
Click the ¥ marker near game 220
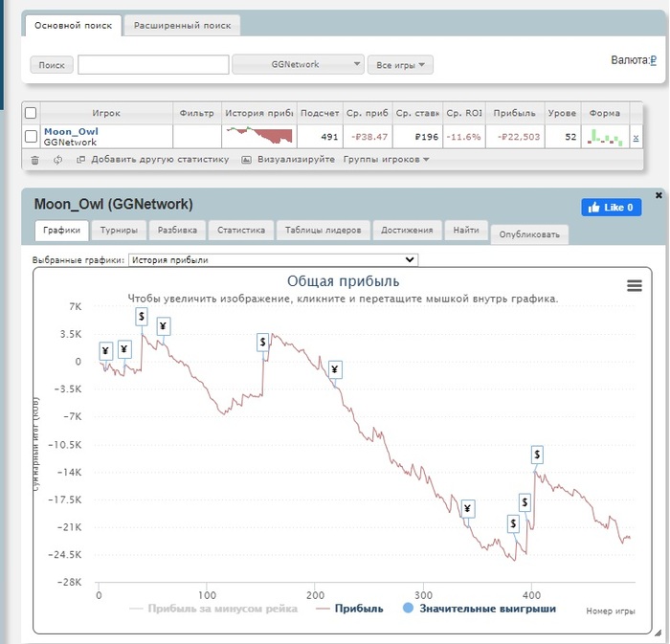click(x=335, y=369)
